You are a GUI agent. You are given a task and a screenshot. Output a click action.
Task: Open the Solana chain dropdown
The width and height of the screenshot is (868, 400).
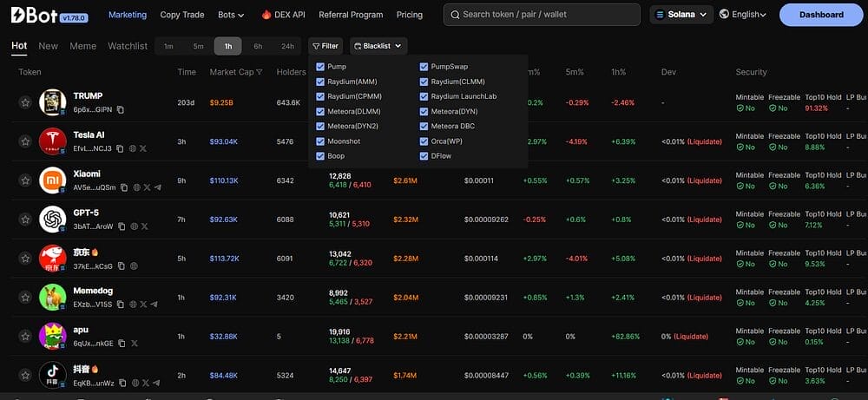point(681,15)
